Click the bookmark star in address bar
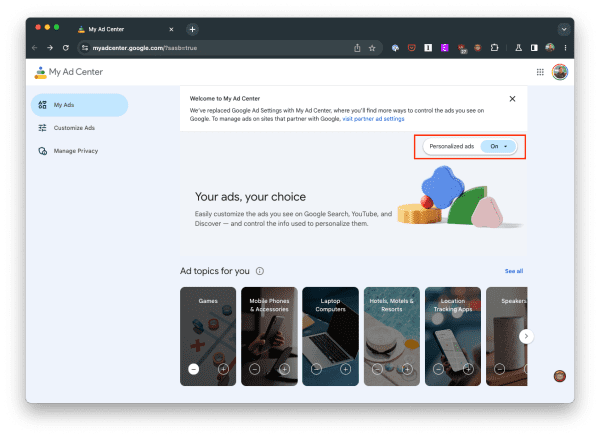The height and width of the screenshot is (437, 600). tap(372, 47)
